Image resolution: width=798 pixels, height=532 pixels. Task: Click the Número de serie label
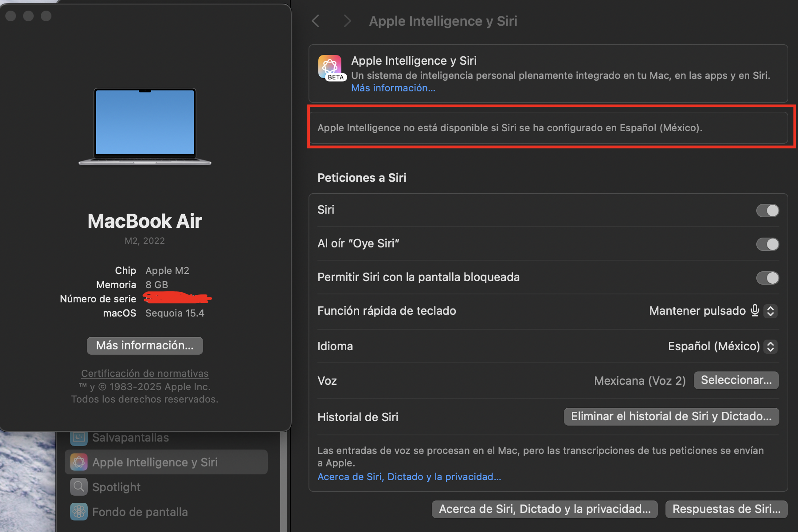[98, 299]
